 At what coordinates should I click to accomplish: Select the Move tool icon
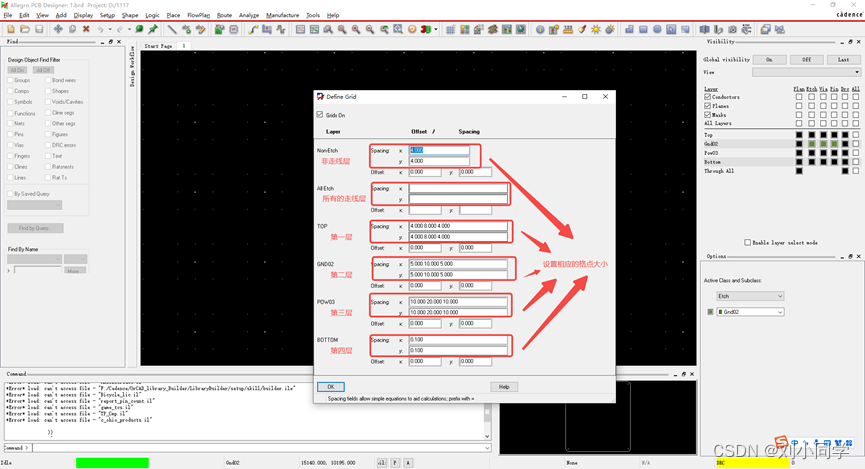coord(58,30)
